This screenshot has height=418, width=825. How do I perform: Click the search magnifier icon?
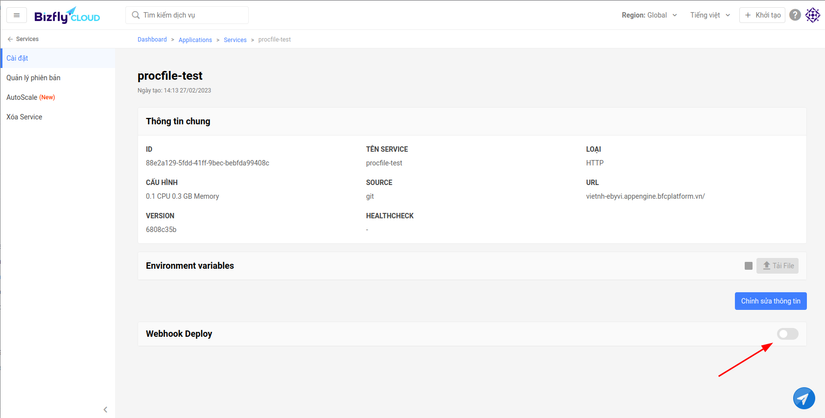(x=136, y=15)
